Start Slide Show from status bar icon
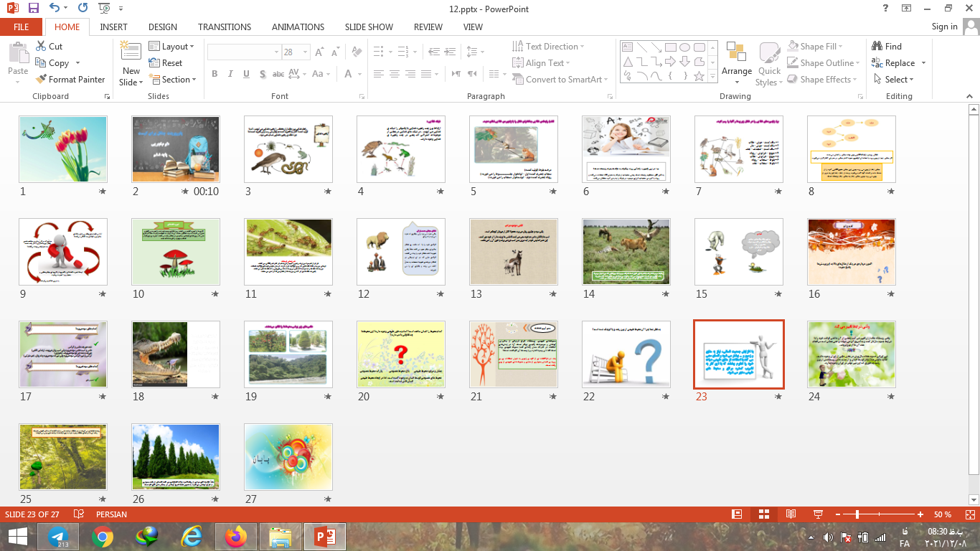The image size is (980, 551). pos(817,514)
